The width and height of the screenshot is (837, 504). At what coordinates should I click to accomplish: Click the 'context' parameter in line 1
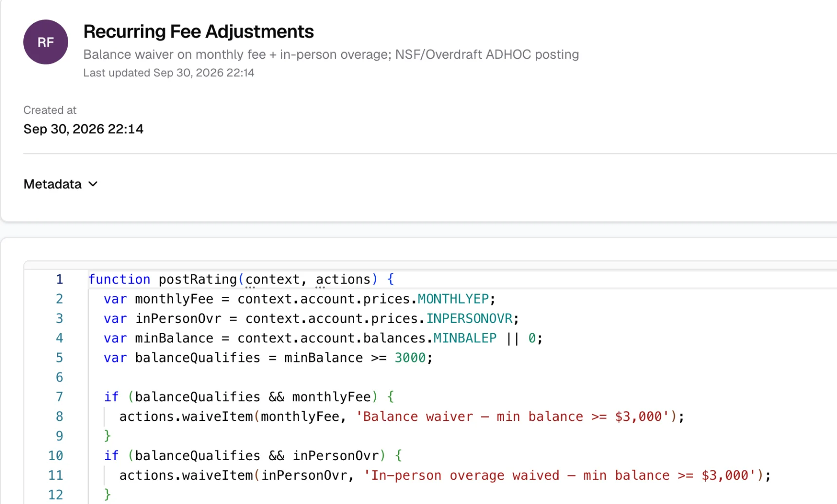273,279
